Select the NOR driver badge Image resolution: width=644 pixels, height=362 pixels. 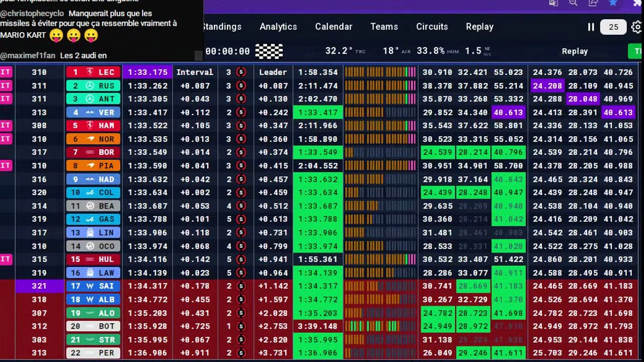(x=93, y=139)
